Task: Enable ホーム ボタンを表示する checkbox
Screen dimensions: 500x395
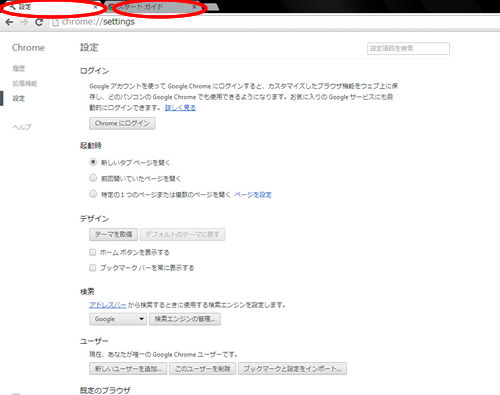Action: 93,252
